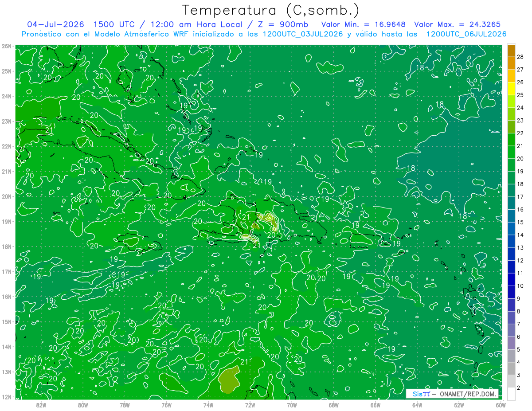Viewport: 532px width, 411px height.
Task: Click the yellow legend swatch between 25 and 26
Action: click(511, 88)
